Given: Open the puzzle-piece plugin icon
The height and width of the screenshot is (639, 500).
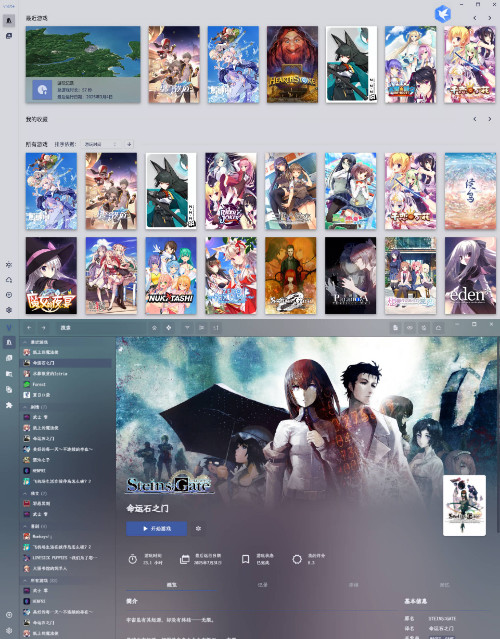Looking at the screenshot, I should click(9, 405).
